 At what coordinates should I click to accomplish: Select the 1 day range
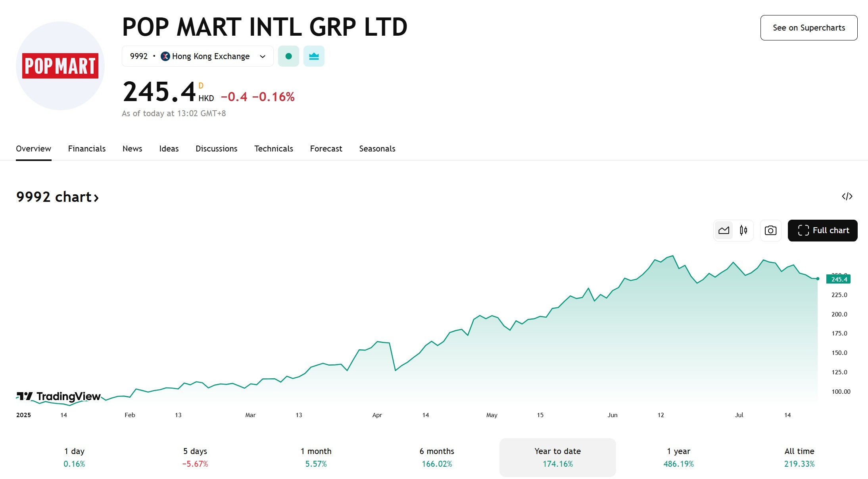tap(74, 458)
